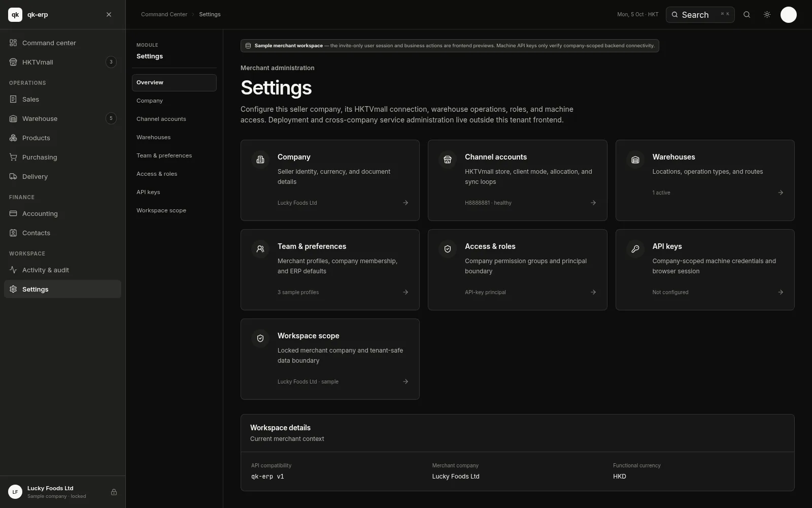Open Contacts in the sidebar
Viewport: 812px width, 508px height.
coord(62,233)
